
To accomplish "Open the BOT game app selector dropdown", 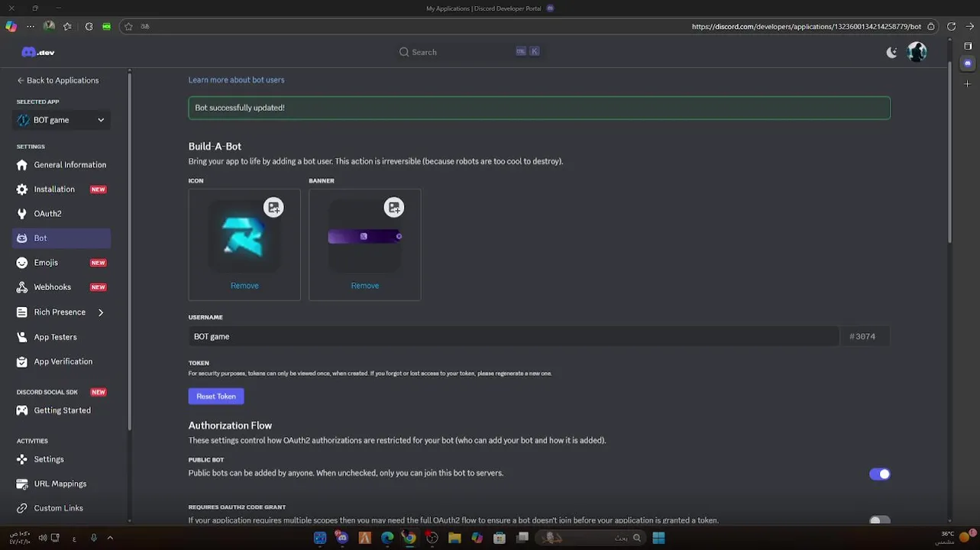I will (x=61, y=120).
